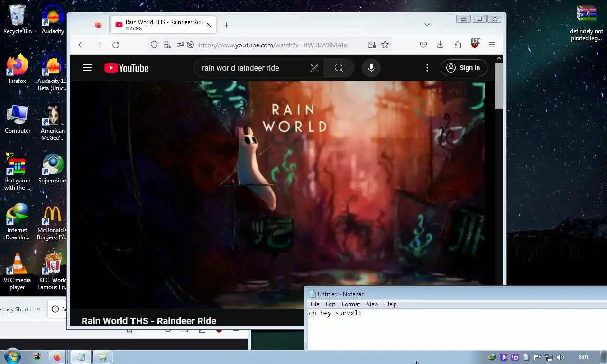Click the autoplay blocked icon in address bar

click(190, 45)
